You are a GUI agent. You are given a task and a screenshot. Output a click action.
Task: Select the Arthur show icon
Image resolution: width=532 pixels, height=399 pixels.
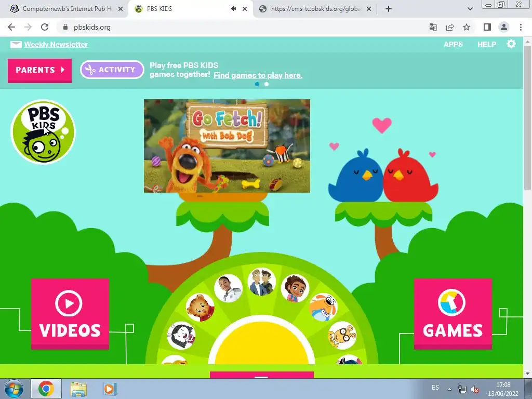pyautogui.click(x=342, y=335)
